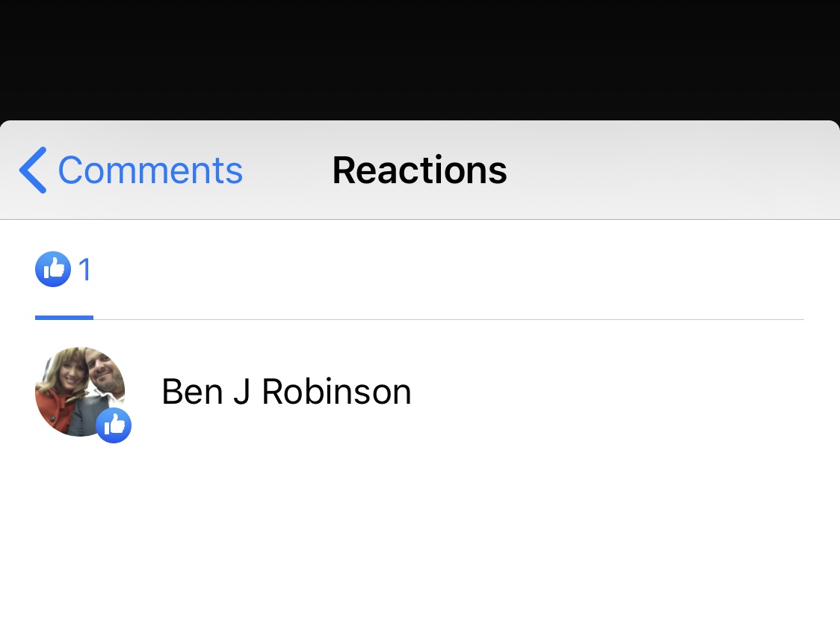840x643 pixels.
Task: Tap the thumbs-up glyph inside the tab icon
Action: click(54, 268)
